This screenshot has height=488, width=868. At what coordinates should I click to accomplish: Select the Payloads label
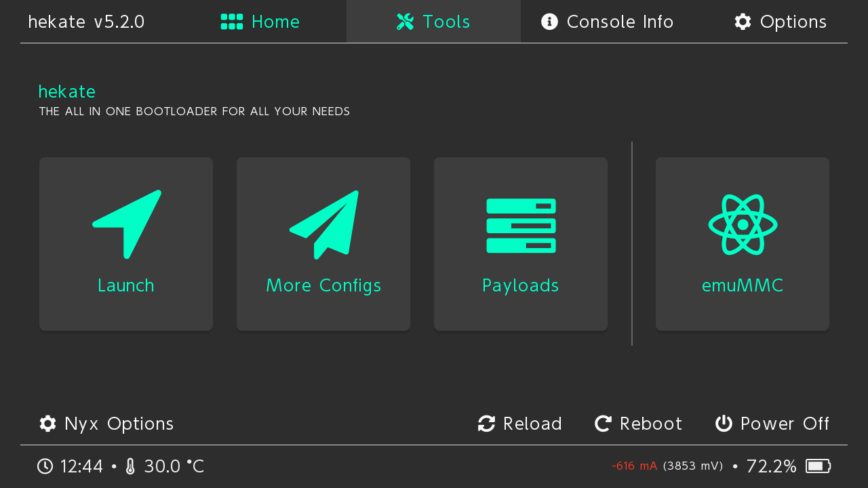coord(521,286)
